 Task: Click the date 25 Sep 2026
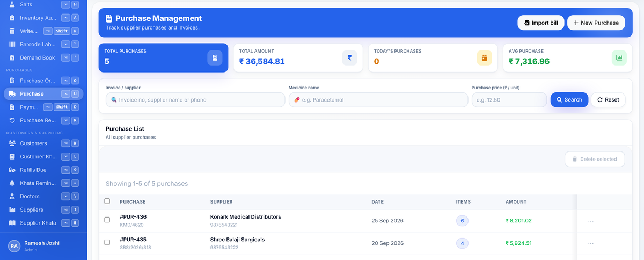coord(387,221)
